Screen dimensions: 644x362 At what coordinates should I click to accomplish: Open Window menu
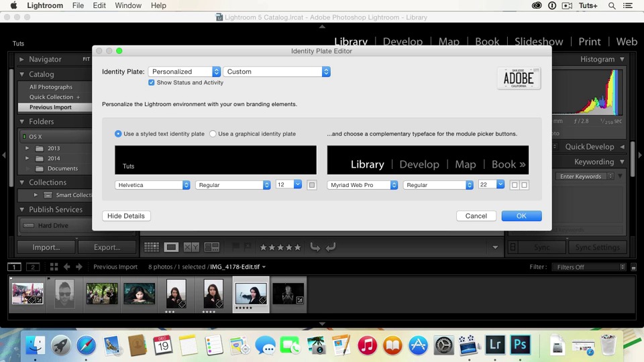[x=128, y=6]
